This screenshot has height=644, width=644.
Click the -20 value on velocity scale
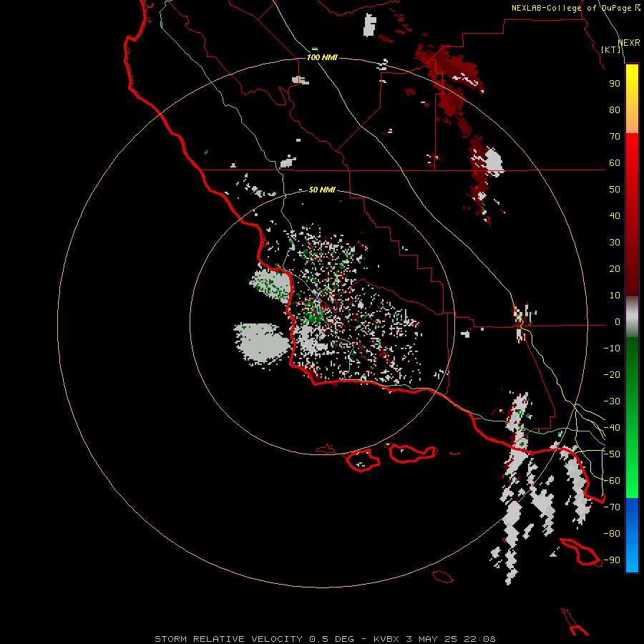612,375
